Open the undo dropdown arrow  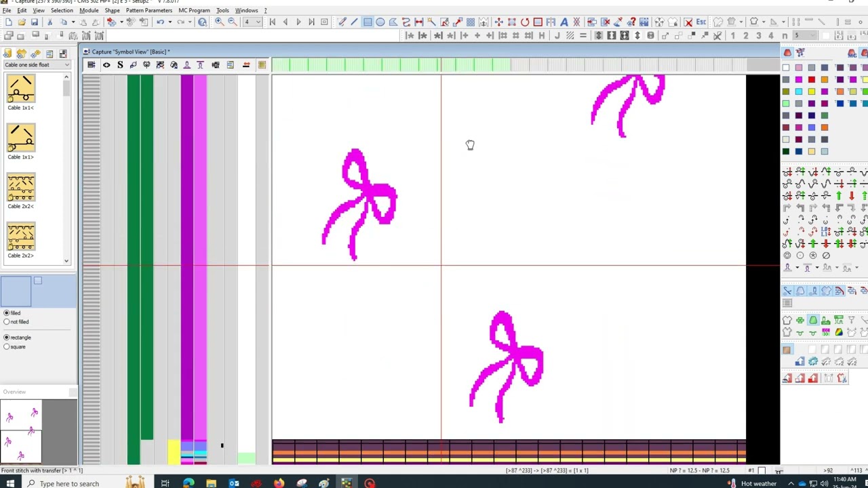tap(170, 22)
